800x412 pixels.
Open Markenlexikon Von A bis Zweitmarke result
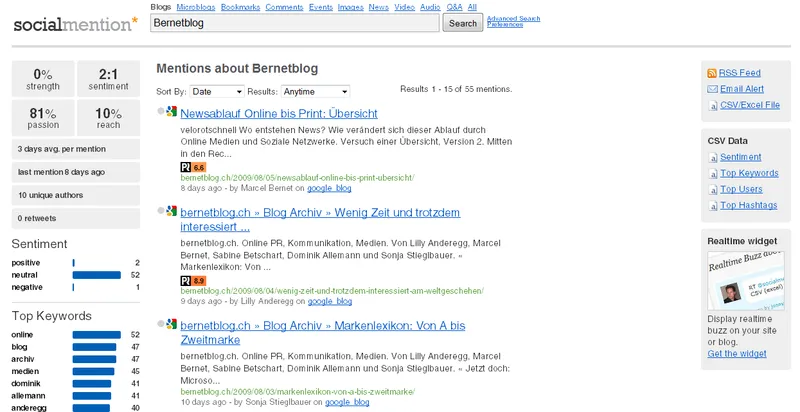(x=322, y=333)
